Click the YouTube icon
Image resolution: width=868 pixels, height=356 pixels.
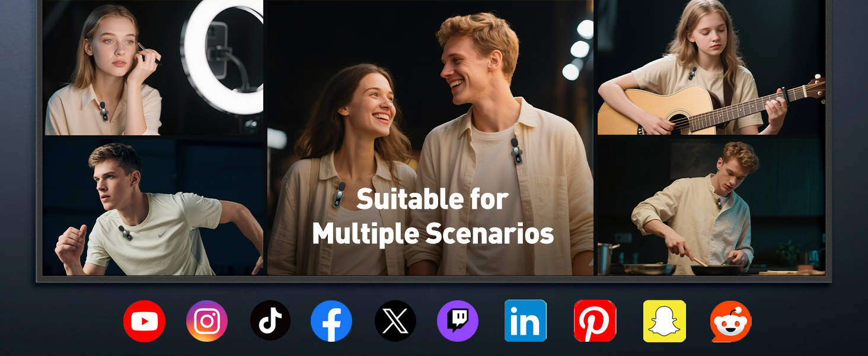144,321
